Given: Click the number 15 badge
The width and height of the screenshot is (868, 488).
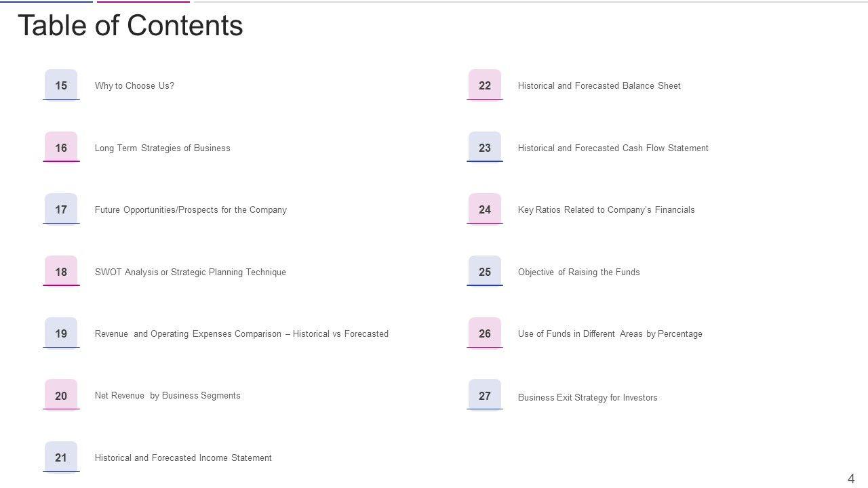Looking at the screenshot, I should [x=61, y=85].
